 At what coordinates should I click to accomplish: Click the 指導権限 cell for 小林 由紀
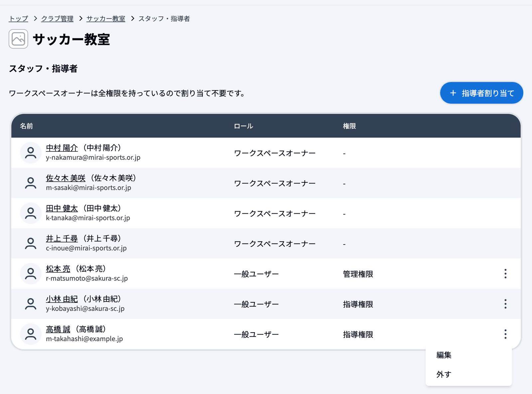(358, 304)
